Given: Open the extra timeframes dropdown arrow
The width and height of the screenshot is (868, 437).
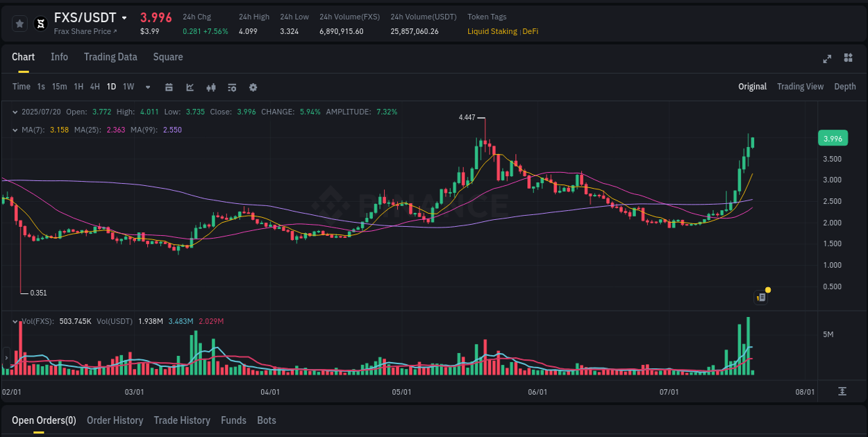Looking at the screenshot, I should tap(147, 87).
